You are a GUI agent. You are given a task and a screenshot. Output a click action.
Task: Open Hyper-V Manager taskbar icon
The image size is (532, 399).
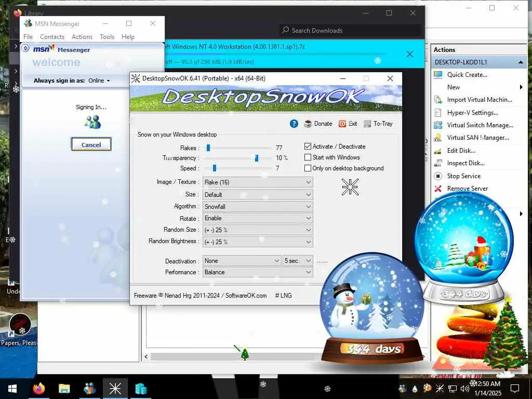coord(140,389)
